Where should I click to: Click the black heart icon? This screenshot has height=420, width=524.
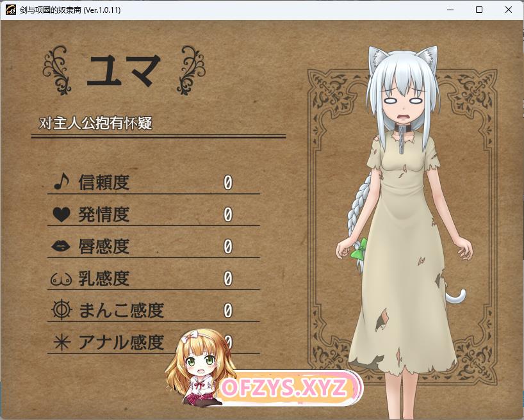tap(61, 215)
